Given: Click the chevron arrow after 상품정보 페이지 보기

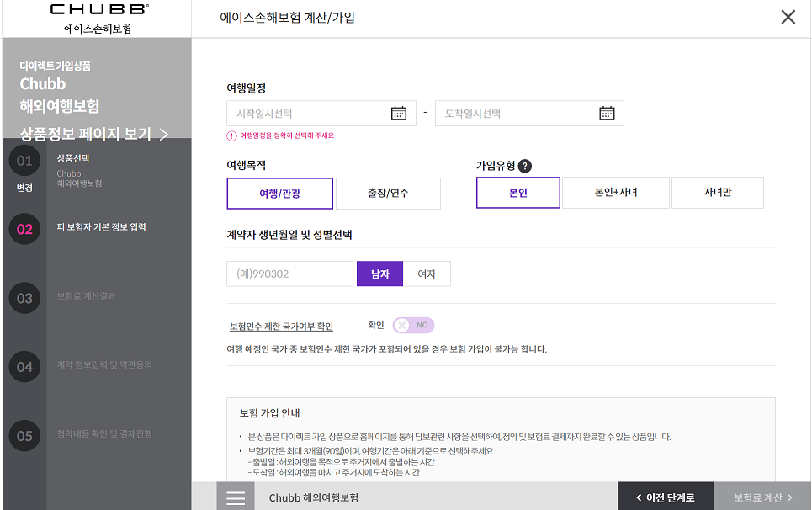Looking at the screenshot, I should 163,135.
